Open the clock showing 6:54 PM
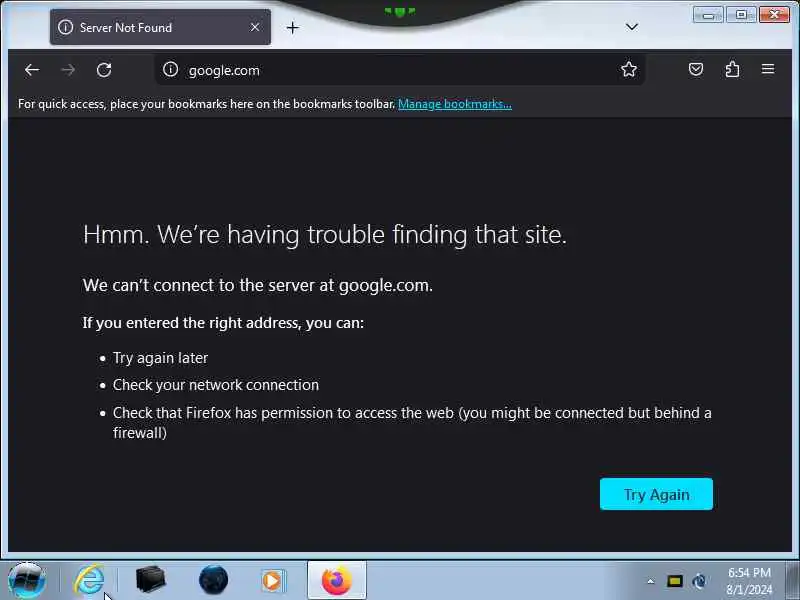This screenshot has height=600, width=800. [x=749, y=581]
